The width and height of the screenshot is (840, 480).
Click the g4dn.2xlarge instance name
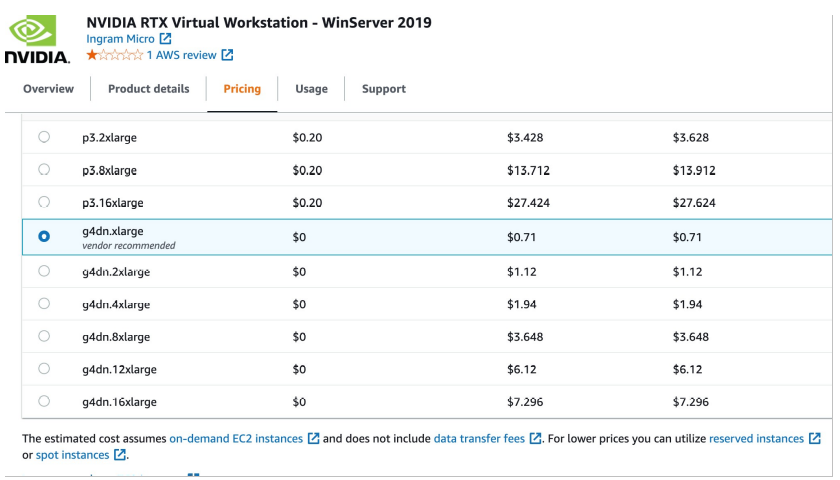pos(116,272)
